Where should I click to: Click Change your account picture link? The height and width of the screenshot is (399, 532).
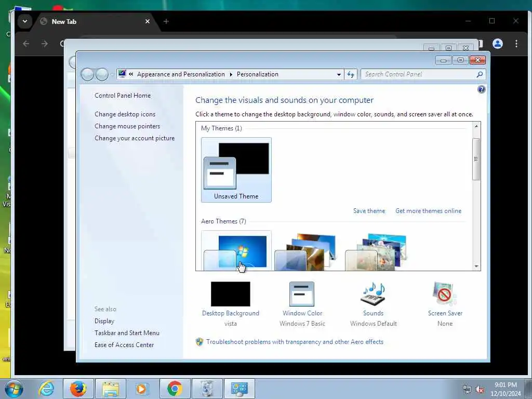(x=135, y=138)
